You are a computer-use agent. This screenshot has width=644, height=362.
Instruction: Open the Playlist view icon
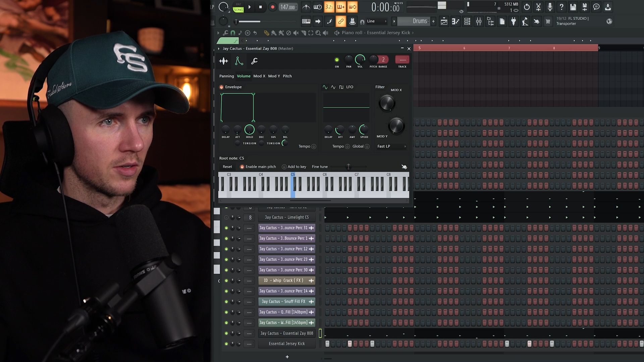(x=444, y=21)
